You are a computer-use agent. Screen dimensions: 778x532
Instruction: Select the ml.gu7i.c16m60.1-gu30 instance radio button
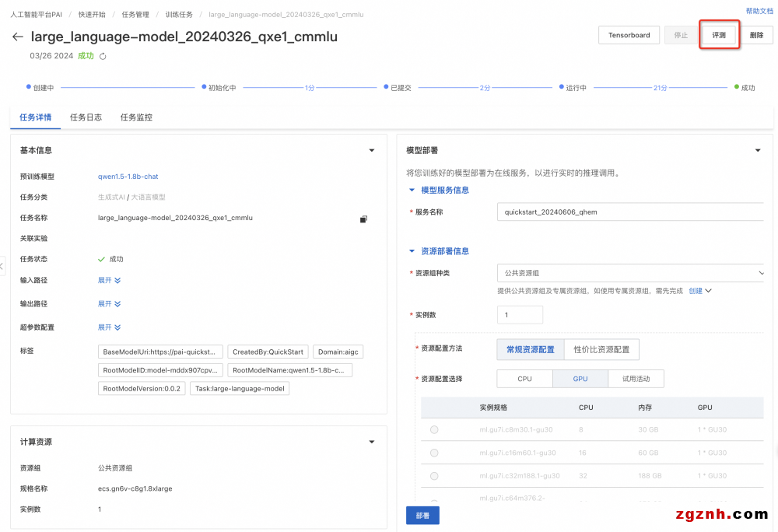pyautogui.click(x=434, y=453)
